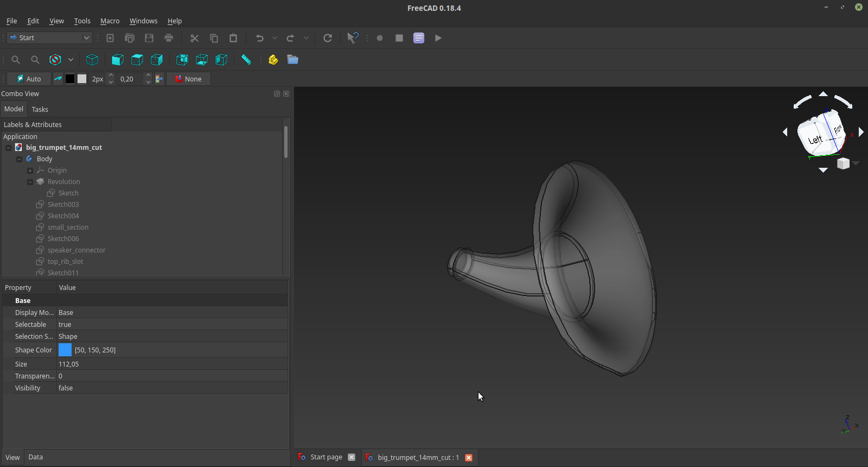The width and height of the screenshot is (868, 467).
Task: Click the blue Shape Color swatch
Action: pyautogui.click(x=65, y=350)
